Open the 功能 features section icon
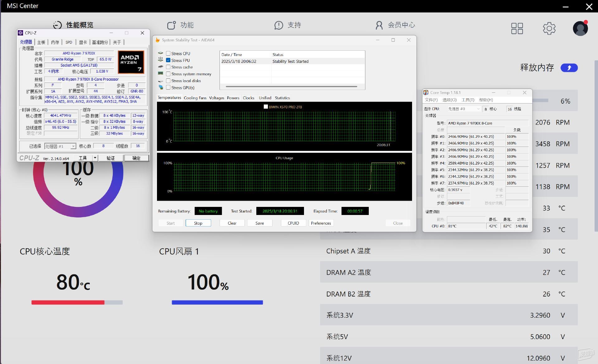This screenshot has height=364, width=598. coord(171,25)
